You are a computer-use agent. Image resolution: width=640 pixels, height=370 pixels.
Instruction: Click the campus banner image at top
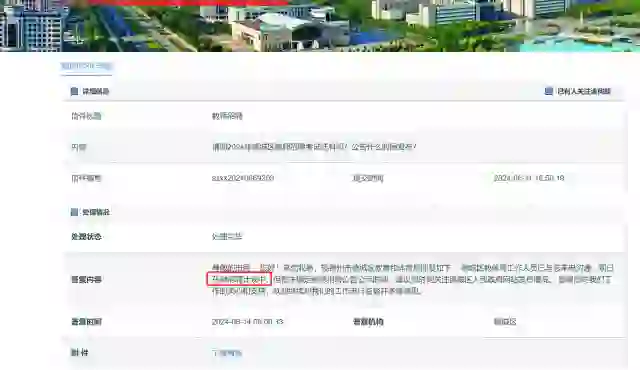tap(320, 26)
